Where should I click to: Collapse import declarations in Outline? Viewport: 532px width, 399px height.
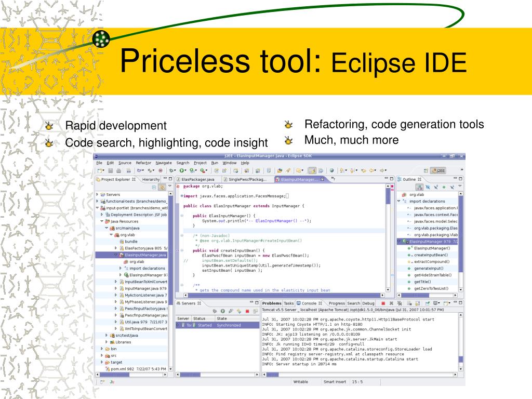(x=399, y=201)
